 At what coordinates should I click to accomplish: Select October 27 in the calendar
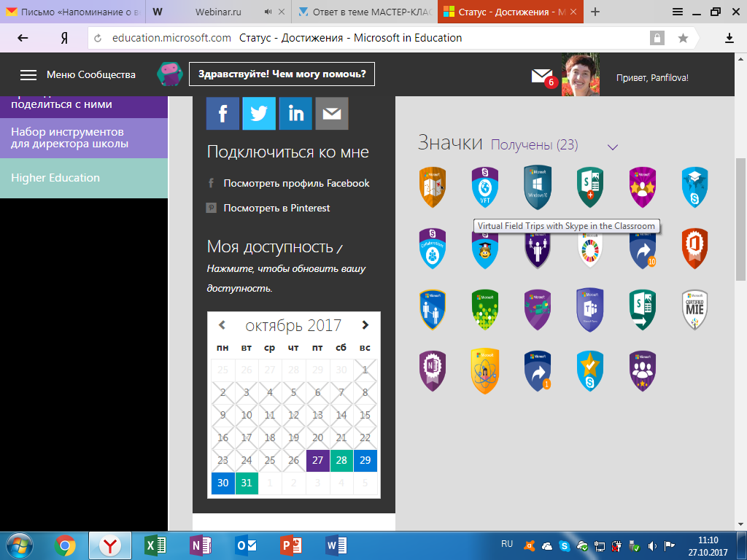click(x=318, y=461)
